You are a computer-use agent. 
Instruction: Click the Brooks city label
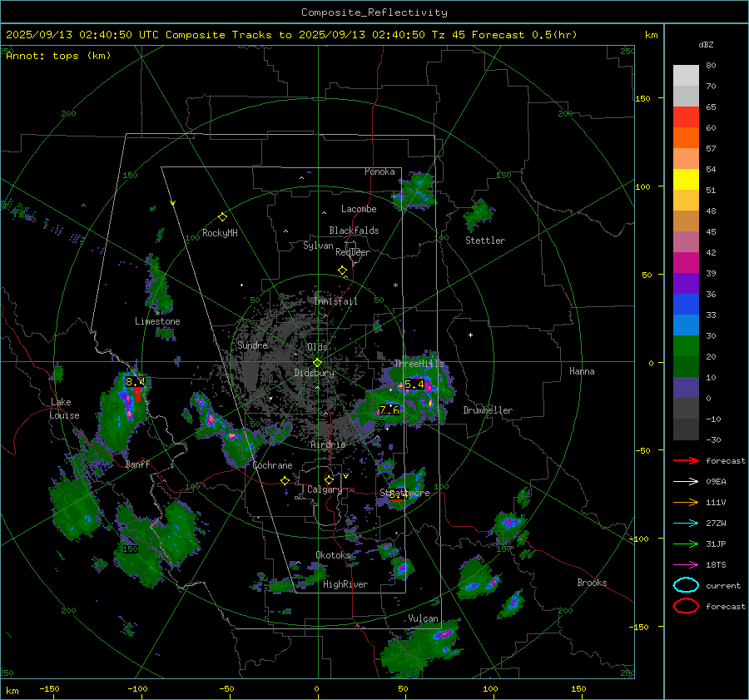tap(592, 583)
